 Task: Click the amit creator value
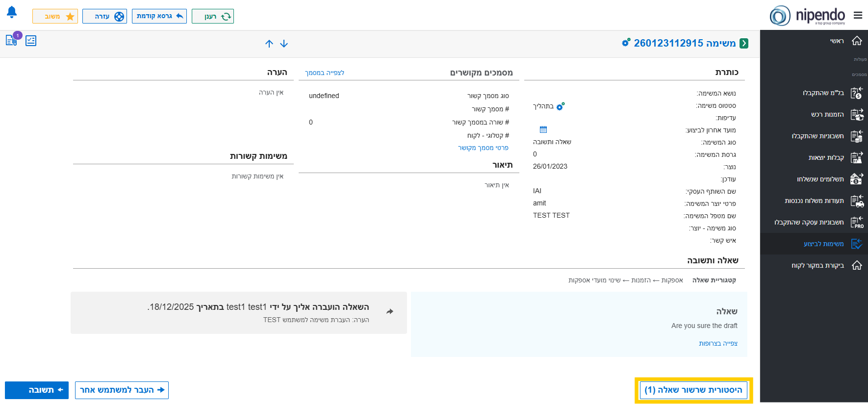tap(539, 203)
